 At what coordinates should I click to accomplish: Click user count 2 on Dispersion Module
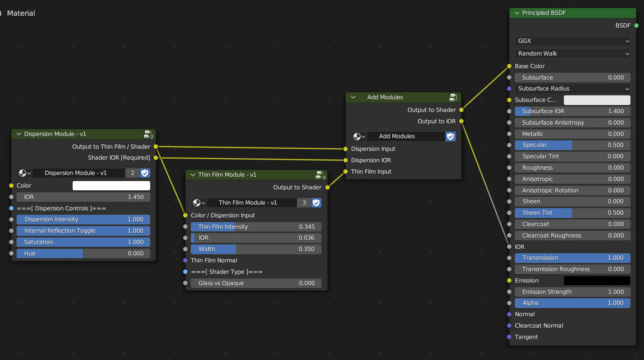point(133,173)
